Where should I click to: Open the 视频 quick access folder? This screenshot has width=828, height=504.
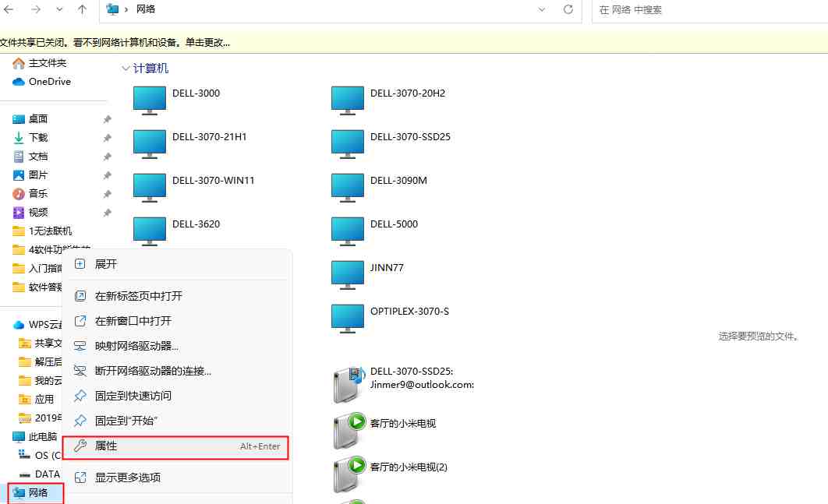tap(30, 213)
